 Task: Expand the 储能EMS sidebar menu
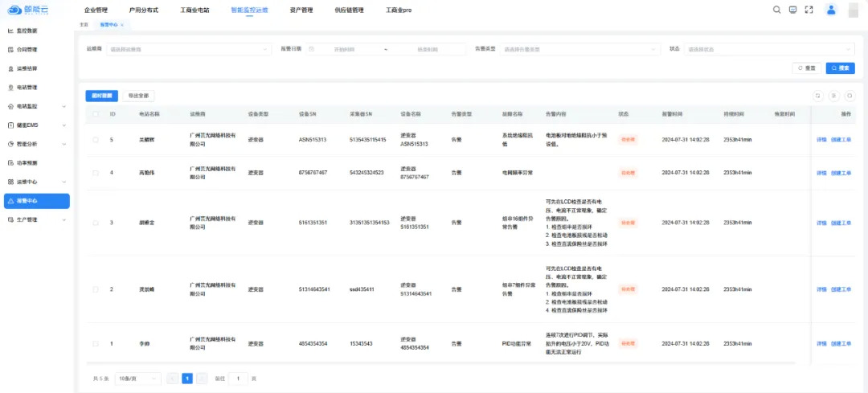[36, 125]
